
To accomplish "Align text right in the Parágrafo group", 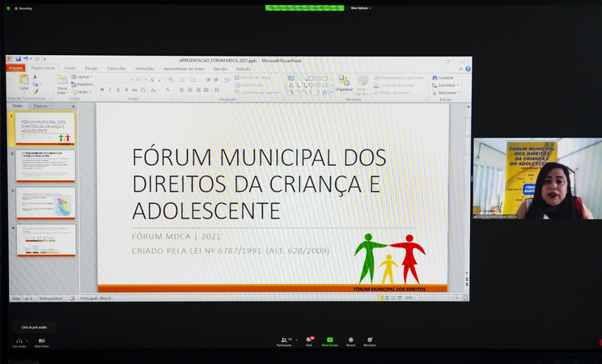I will [198, 90].
